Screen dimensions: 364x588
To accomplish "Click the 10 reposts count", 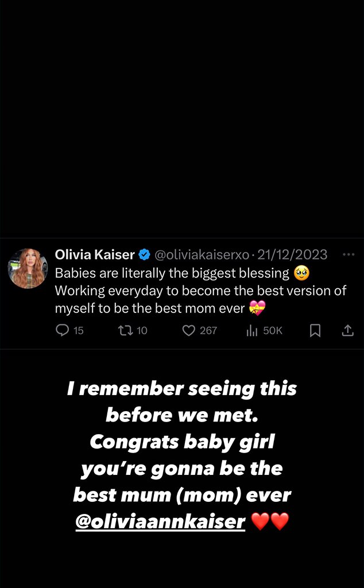I will pyautogui.click(x=142, y=330).
